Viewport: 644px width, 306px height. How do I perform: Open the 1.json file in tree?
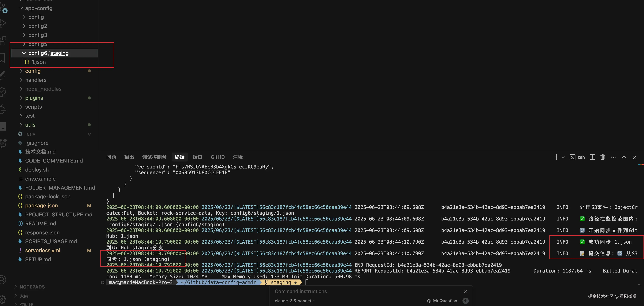click(39, 62)
